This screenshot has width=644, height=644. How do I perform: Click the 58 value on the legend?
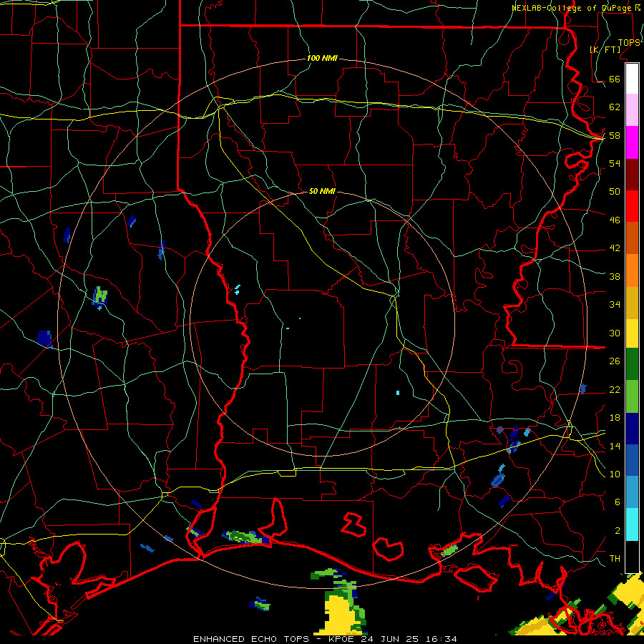pyautogui.click(x=615, y=135)
